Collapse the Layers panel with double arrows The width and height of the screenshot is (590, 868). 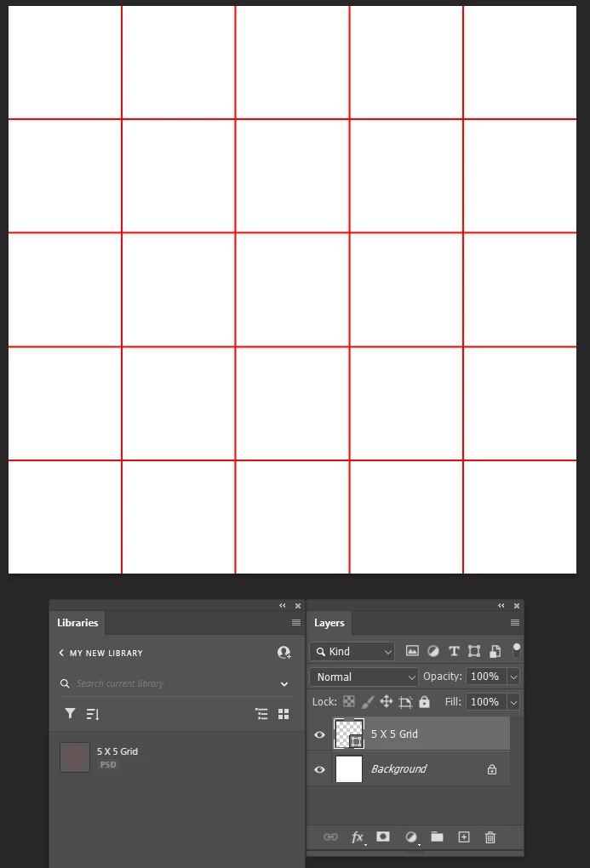tap(501, 606)
